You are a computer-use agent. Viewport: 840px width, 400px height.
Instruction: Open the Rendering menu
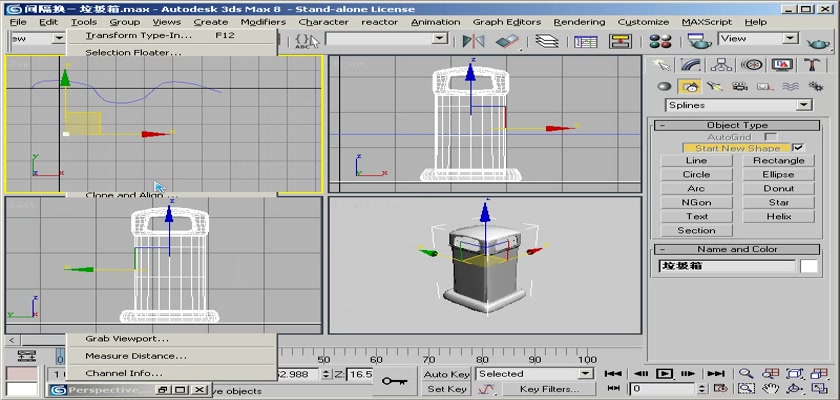579,21
